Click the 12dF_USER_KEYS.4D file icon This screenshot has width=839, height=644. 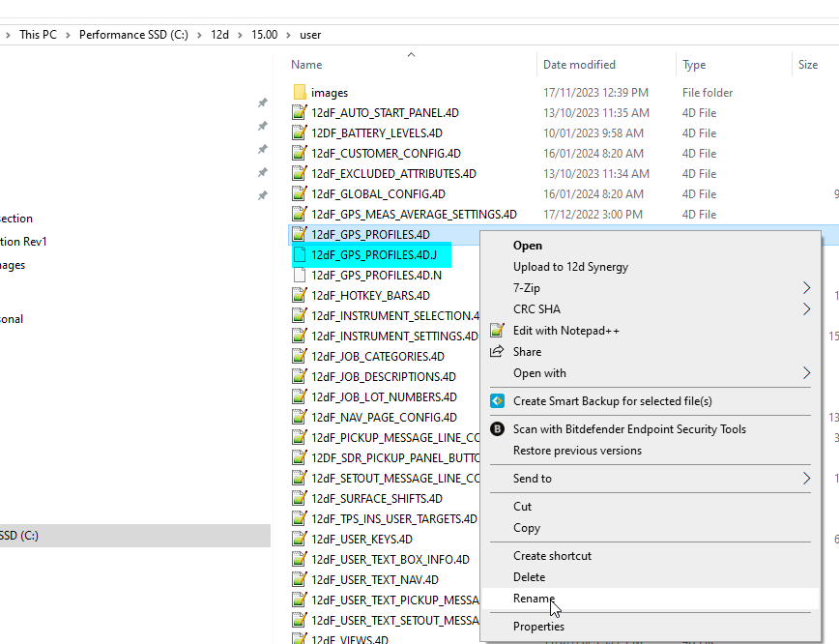pyautogui.click(x=300, y=540)
